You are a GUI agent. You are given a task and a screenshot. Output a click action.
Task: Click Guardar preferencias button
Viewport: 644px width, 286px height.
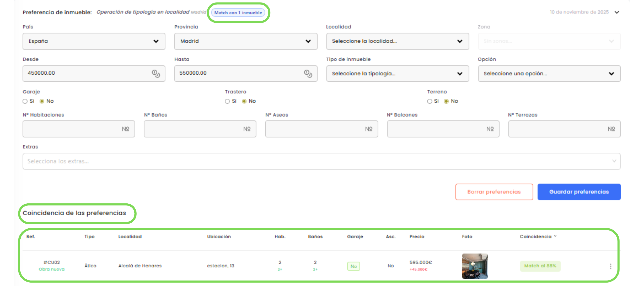pyautogui.click(x=579, y=192)
